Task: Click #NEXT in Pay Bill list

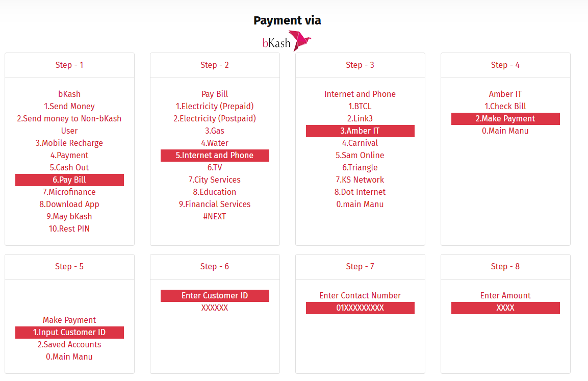Action: point(215,217)
